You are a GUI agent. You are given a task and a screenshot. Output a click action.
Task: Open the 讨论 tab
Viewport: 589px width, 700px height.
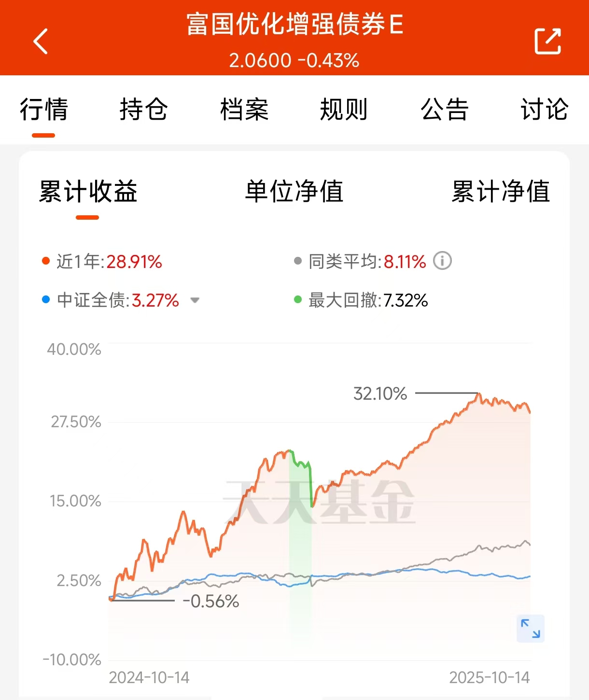pyautogui.click(x=545, y=109)
